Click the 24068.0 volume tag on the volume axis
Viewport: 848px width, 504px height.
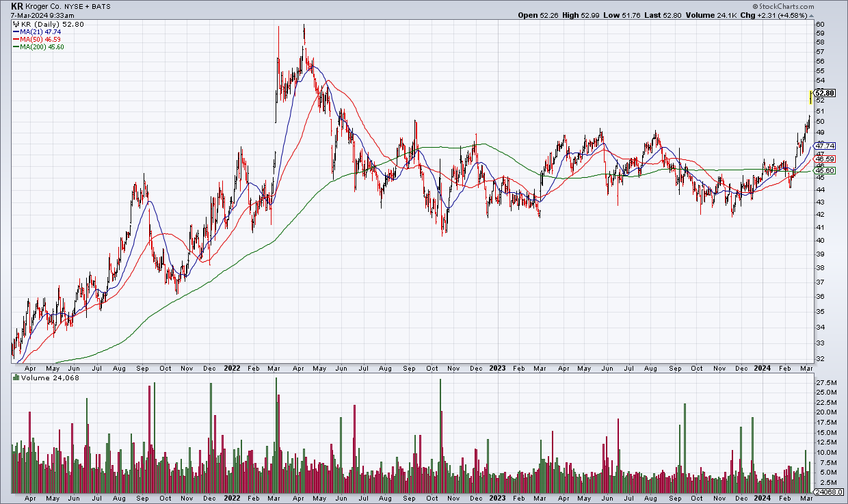point(828,491)
